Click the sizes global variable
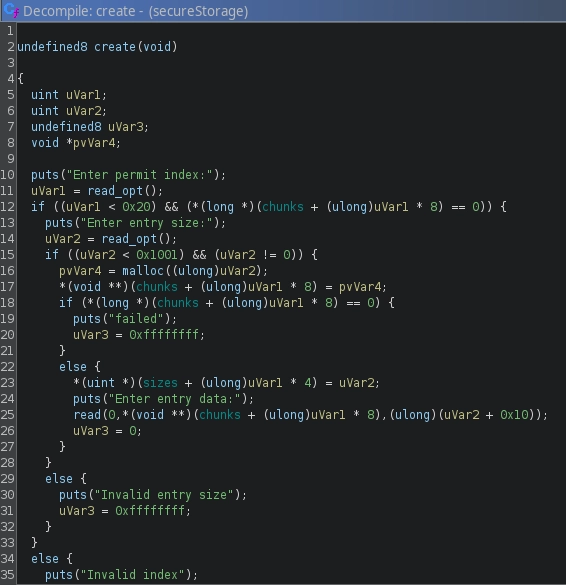The width and height of the screenshot is (566, 585). pos(160,383)
